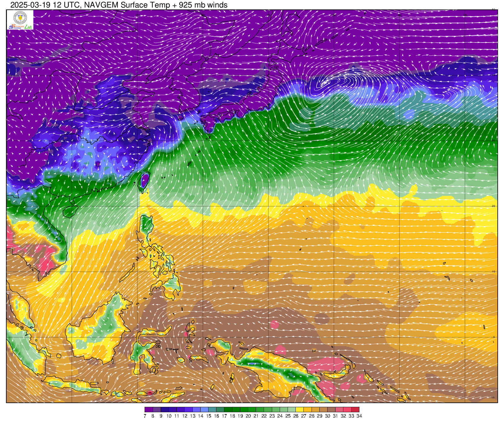Image resolution: width=504 pixels, height=422 pixels.
Task: Click the teal 15 degree color swatch
Action: [212, 410]
